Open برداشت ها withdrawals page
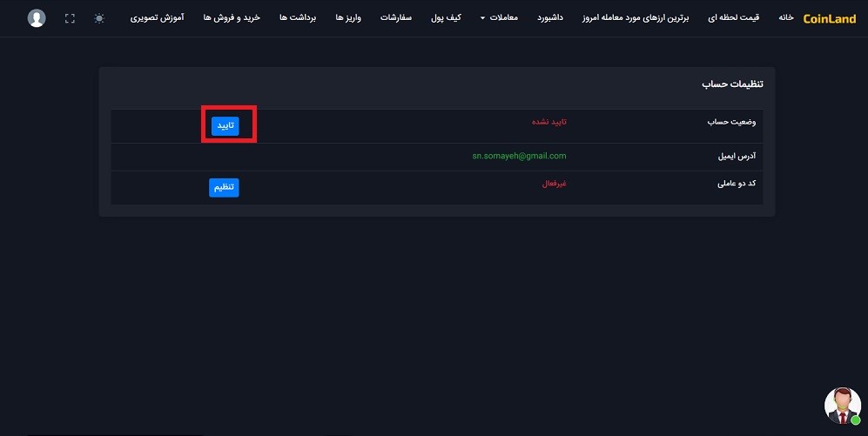The height and width of the screenshot is (436, 868). (298, 17)
